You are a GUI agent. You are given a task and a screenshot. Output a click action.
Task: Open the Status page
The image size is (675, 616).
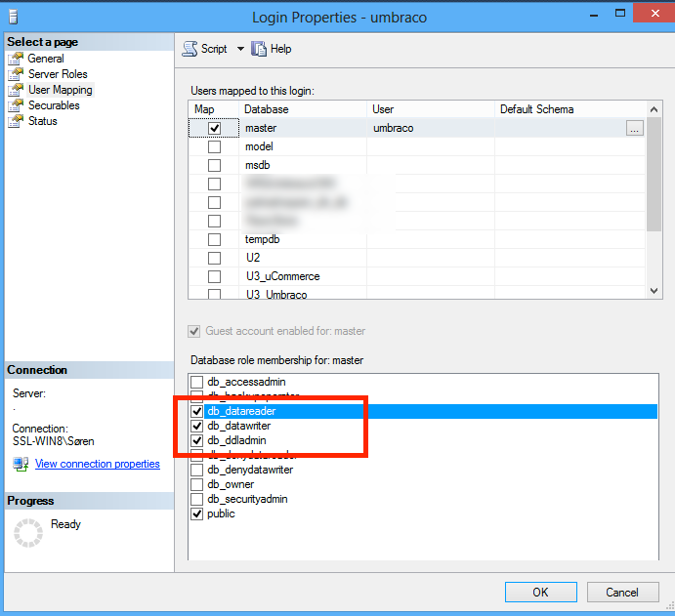click(x=43, y=121)
